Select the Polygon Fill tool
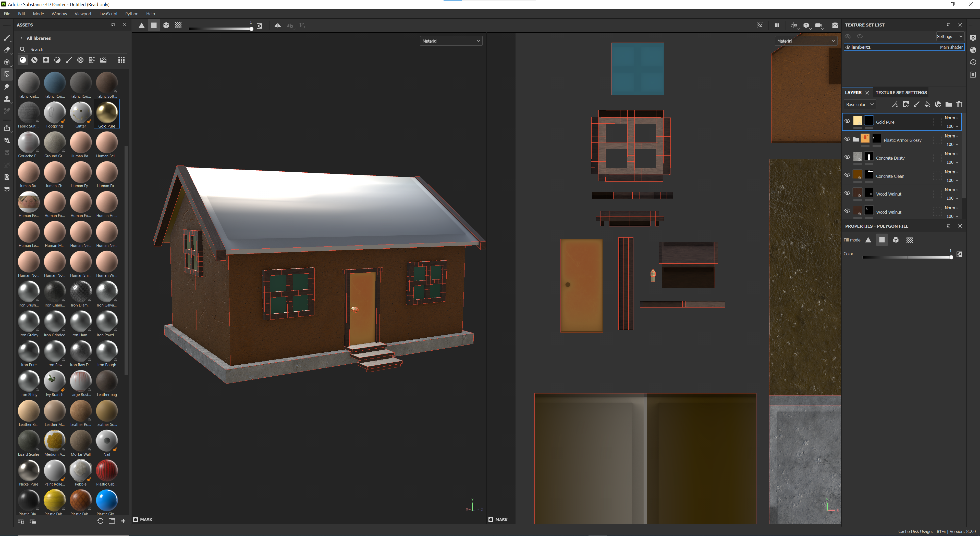Image resolution: width=980 pixels, height=536 pixels. click(x=7, y=74)
